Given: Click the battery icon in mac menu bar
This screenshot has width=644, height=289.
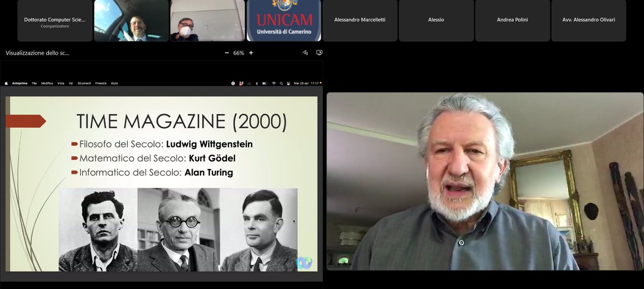Looking at the screenshot, I should point(265,83).
